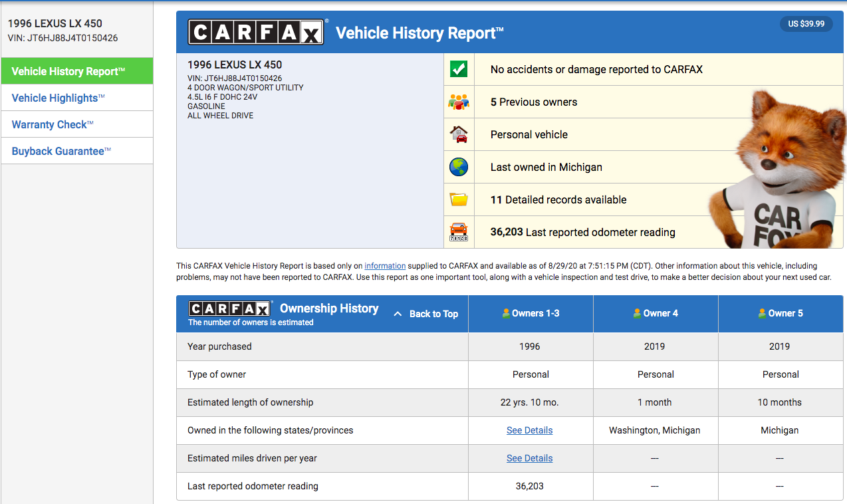The height and width of the screenshot is (504, 847).
Task: Click the CARFAX logo in report header
Action: click(256, 32)
